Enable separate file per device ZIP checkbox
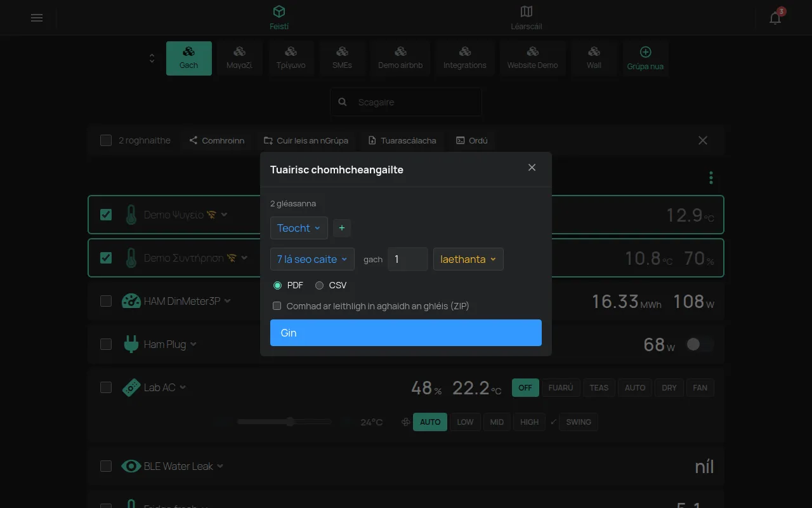The height and width of the screenshot is (508, 812). pos(277,305)
